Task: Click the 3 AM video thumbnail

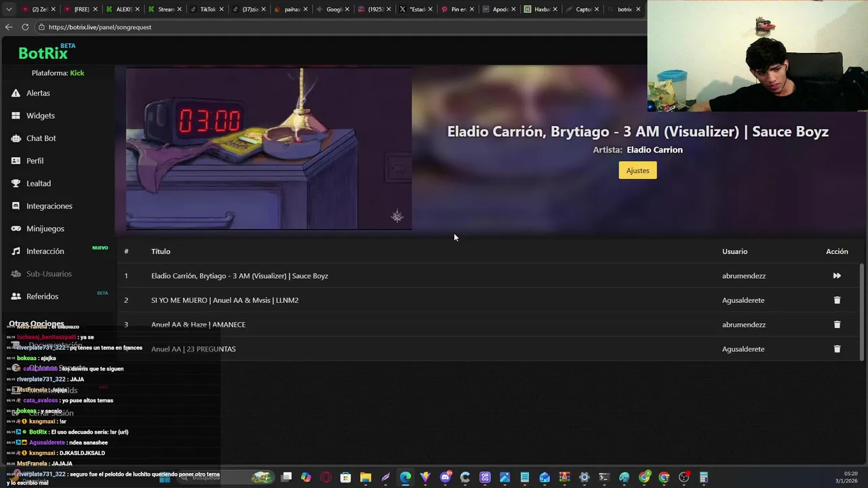Action: 269,148
